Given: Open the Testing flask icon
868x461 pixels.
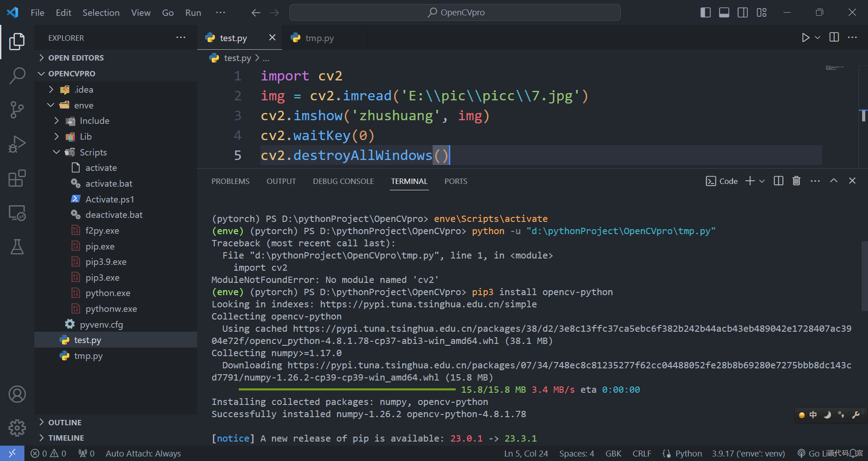Looking at the screenshot, I should 17,247.
